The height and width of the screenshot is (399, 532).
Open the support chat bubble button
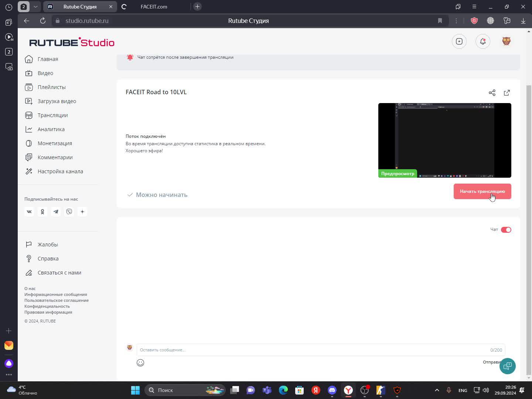click(x=508, y=366)
